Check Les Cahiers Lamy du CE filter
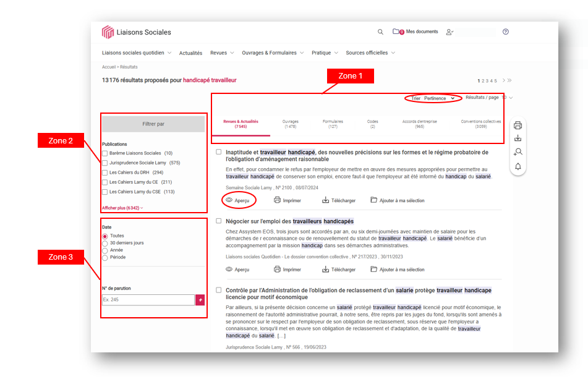This screenshot has height=387, width=588. click(105, 182)
